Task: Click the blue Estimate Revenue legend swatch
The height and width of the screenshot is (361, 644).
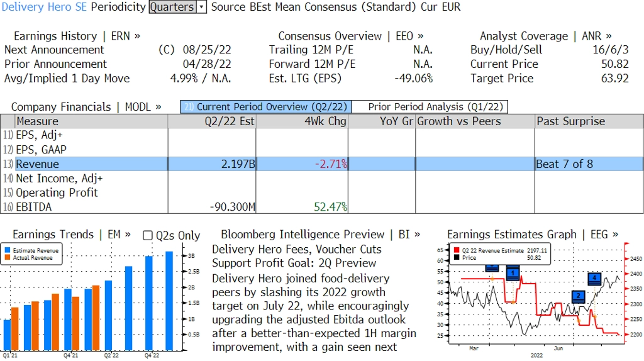Action: click(x=8, y=250)
